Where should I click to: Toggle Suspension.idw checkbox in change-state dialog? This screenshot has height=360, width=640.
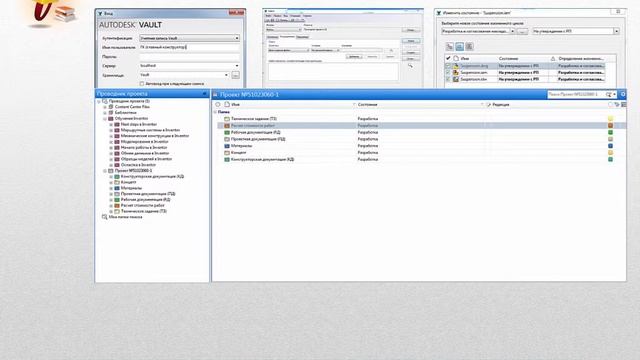pyautogui.click(x=448, y=79)
